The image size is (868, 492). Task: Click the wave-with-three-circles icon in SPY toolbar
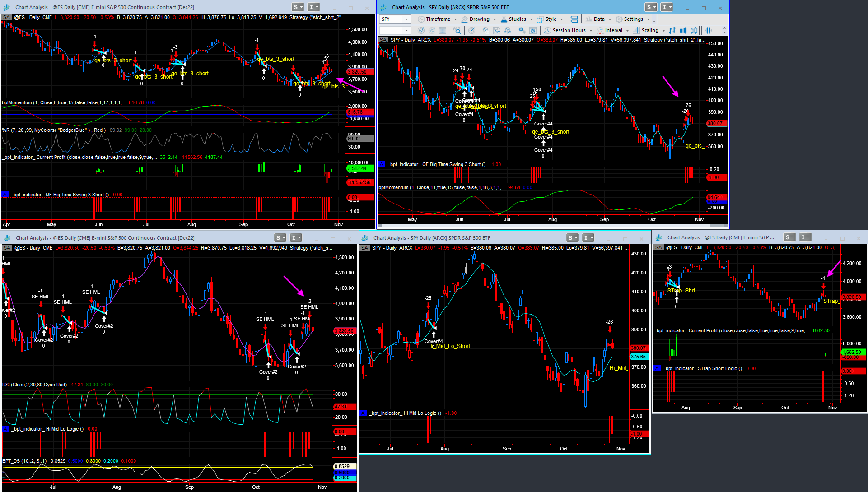coord(508,30)
